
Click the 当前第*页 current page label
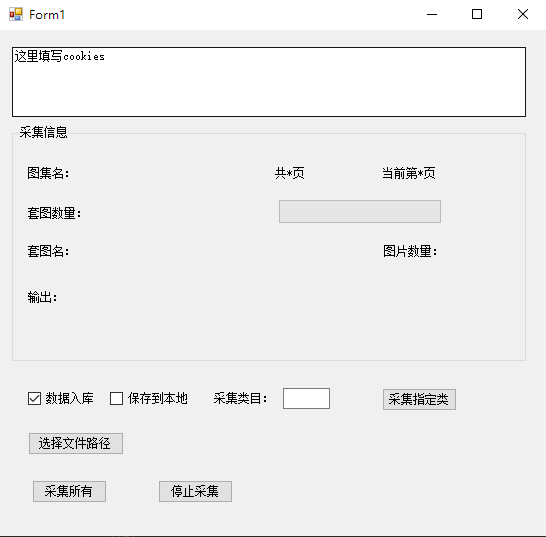409,173
